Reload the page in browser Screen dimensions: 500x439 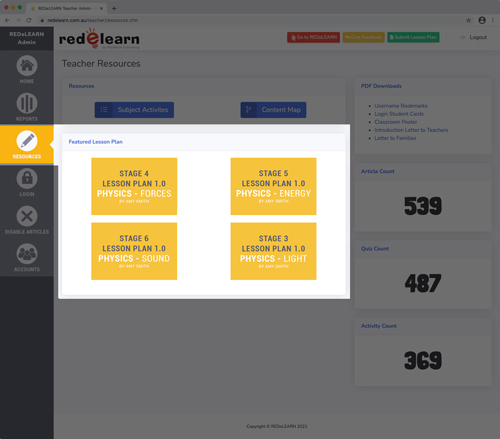click(29, 20)
